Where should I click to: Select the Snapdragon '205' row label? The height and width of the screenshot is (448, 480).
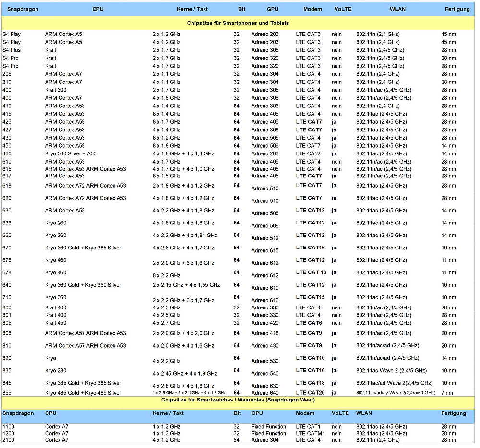[7, 74]
